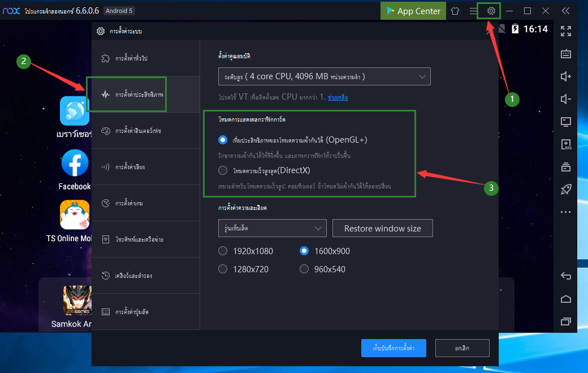This screenshot has height=373, width=588.
Task: Click the rocket cleanup icon in sidebar
Action: [x=565, y=190]
